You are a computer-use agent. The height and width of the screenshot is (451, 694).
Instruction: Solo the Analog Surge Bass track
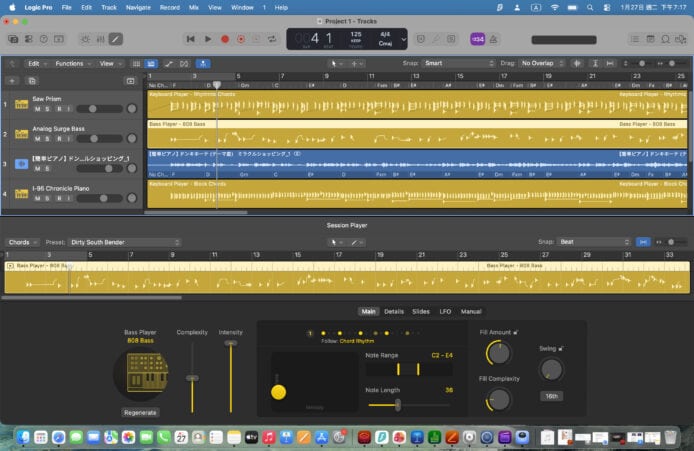[47, 138]
